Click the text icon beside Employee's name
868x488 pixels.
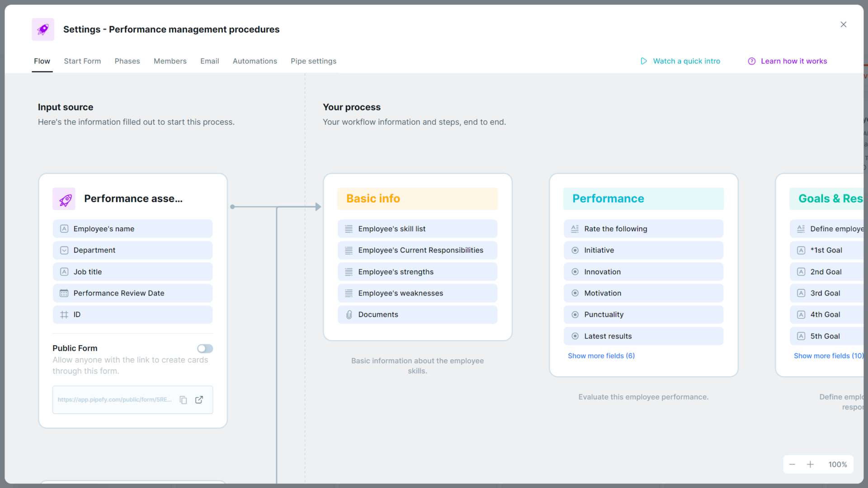[64, 229]
